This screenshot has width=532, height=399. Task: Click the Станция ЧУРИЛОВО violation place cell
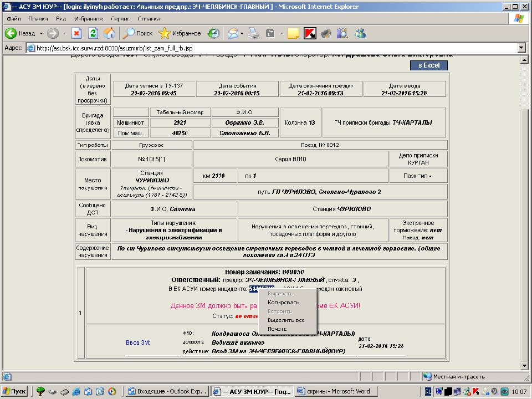(x=152, y=183)
